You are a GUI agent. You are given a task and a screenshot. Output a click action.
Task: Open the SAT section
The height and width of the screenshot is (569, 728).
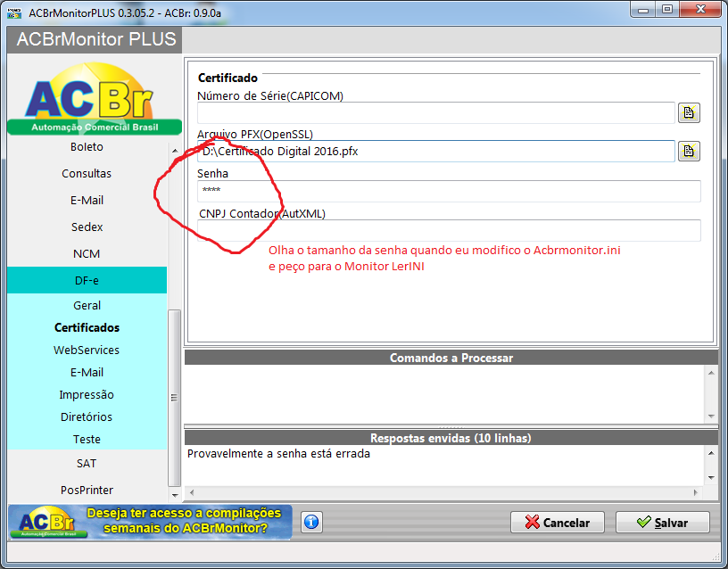[x=87, y=463]
